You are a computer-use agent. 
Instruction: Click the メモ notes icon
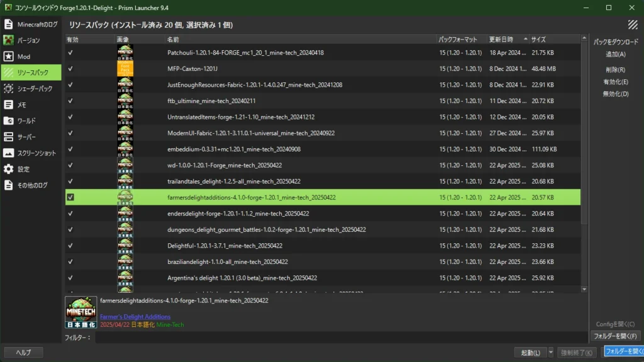pyautogui.click(x=8, y=105)
